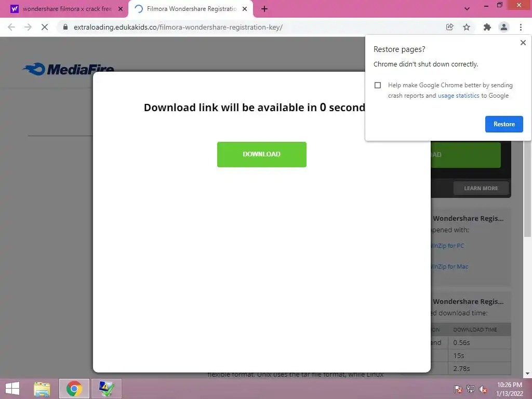Click Chrome icon in taskbar
532x399 pixels.
click(74, 389)
